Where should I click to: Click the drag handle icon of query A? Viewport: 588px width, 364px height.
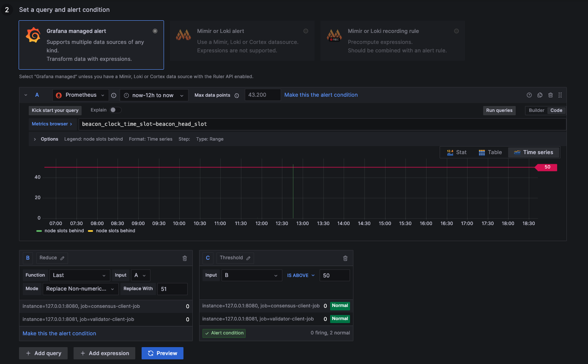560,95
